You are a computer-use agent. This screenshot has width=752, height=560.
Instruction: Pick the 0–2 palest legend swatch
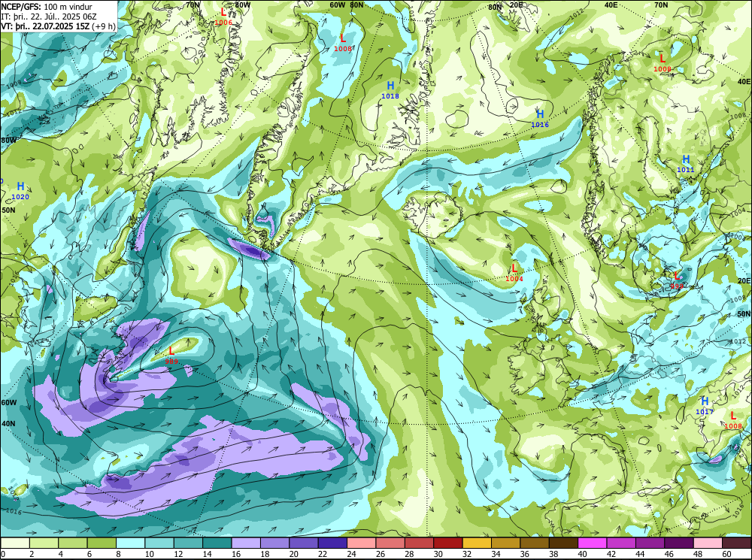point(15,543)
